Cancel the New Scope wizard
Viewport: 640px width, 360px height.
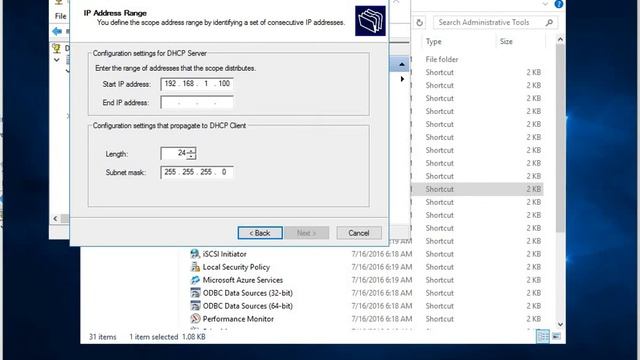[x=359, y=233]
